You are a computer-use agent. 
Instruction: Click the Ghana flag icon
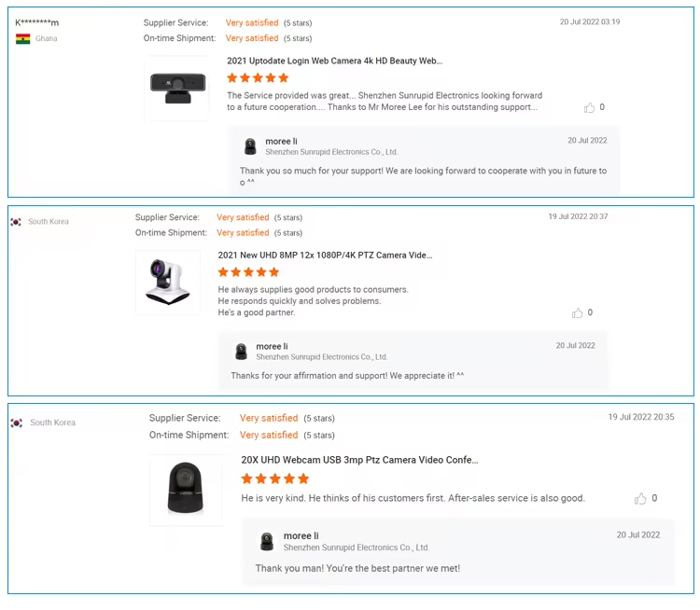[23, 38]
